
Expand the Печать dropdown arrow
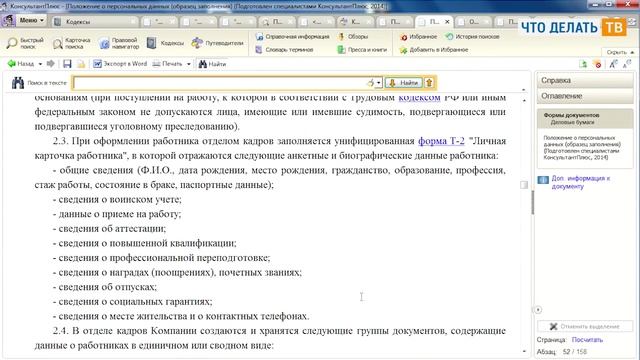click(x=189, y=64)
